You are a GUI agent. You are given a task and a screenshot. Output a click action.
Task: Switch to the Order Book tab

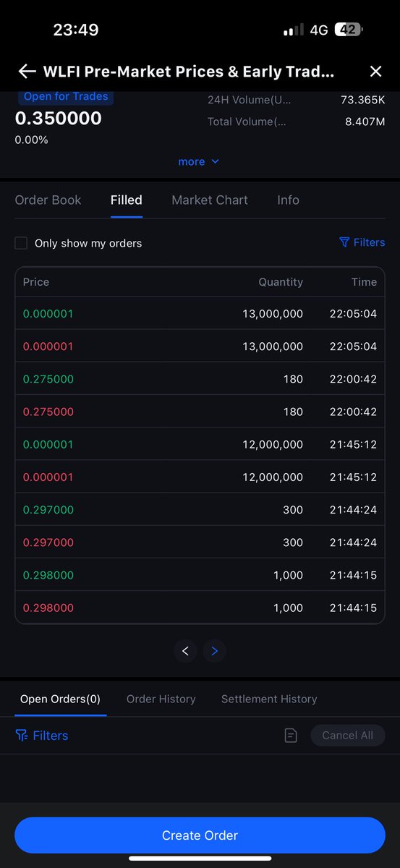point(48,200)
